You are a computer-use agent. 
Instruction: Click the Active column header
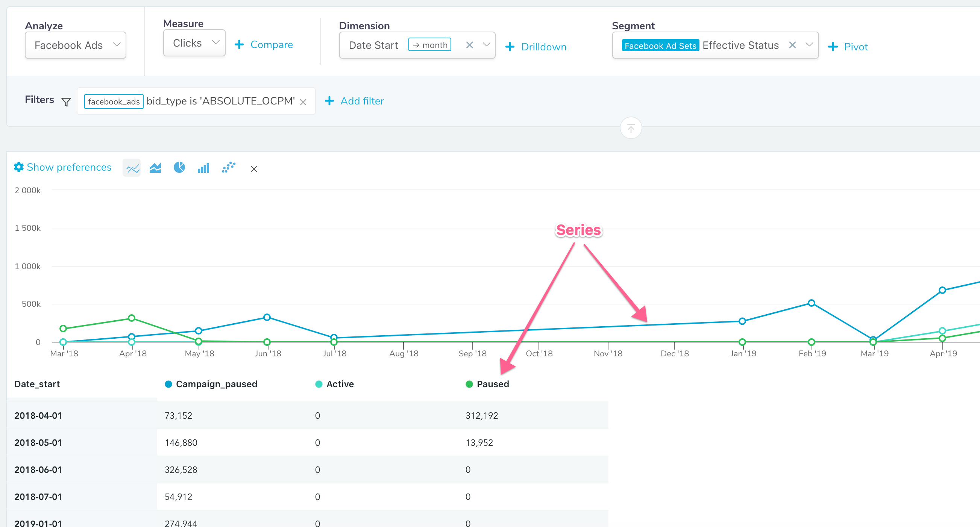pyautogui.click(x=340, y=384)
